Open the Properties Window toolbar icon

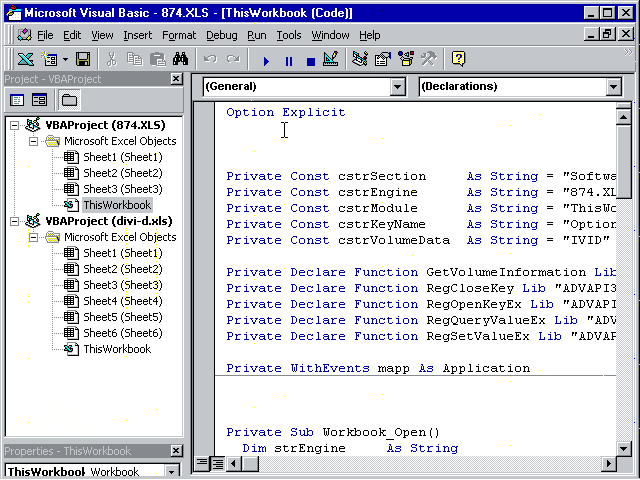383,60
